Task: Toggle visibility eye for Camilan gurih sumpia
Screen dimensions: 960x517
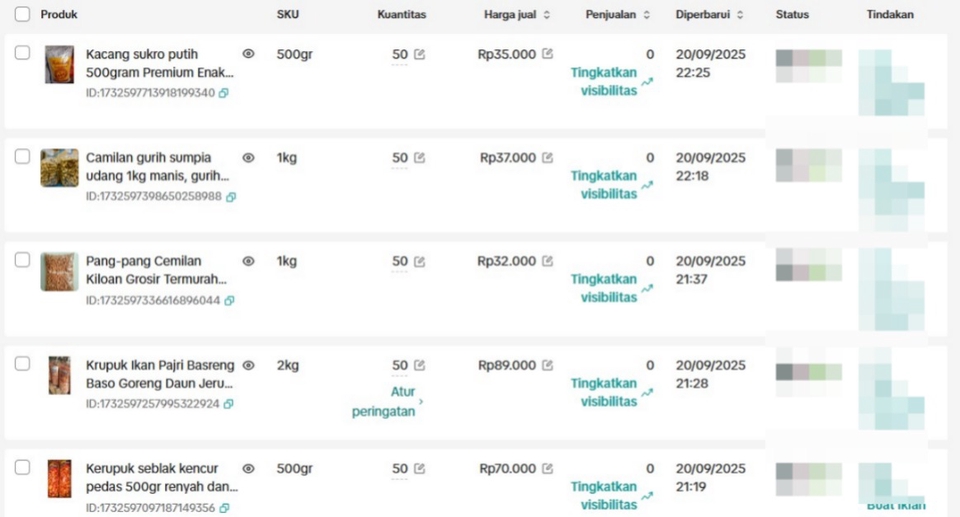Action: point(248,158)
